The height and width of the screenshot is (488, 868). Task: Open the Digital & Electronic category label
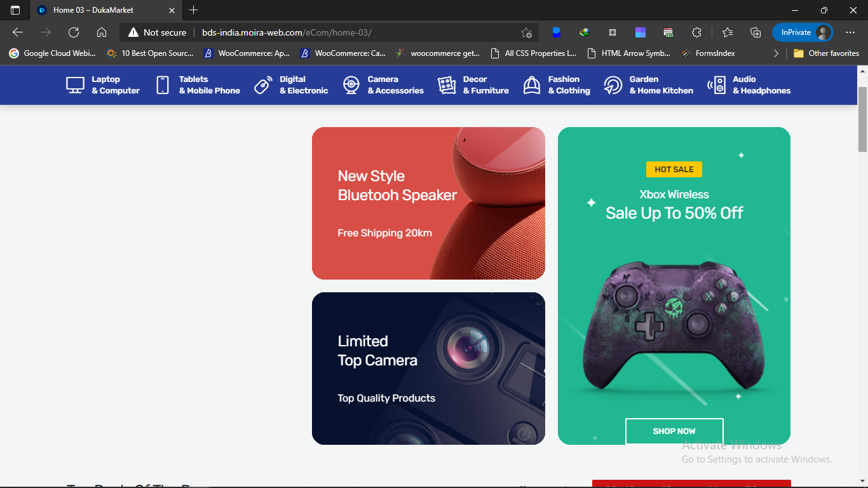click(x=304, y=85)
